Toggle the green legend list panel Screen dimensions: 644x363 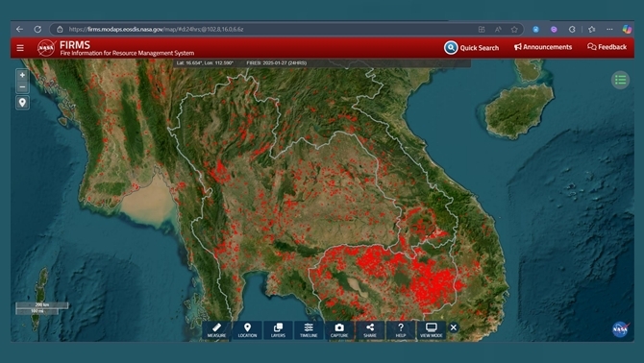(620, 80)
